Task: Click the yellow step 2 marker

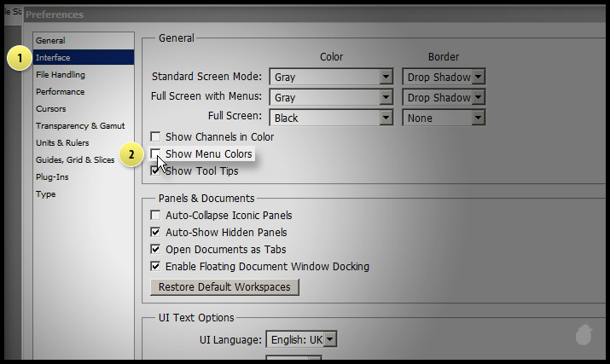Action: (131, 155)
